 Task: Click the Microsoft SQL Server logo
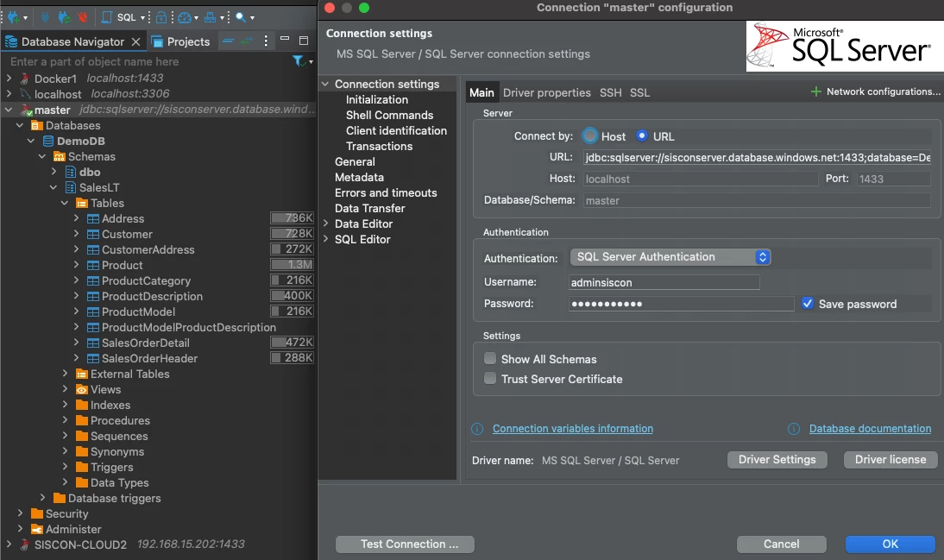(x=845, y=47)
